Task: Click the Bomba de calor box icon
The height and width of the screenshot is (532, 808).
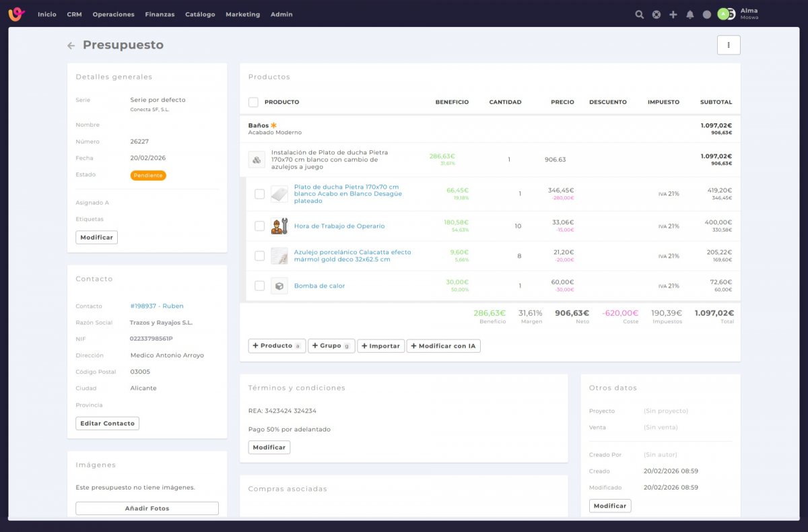Action: (x=279, y=286)
